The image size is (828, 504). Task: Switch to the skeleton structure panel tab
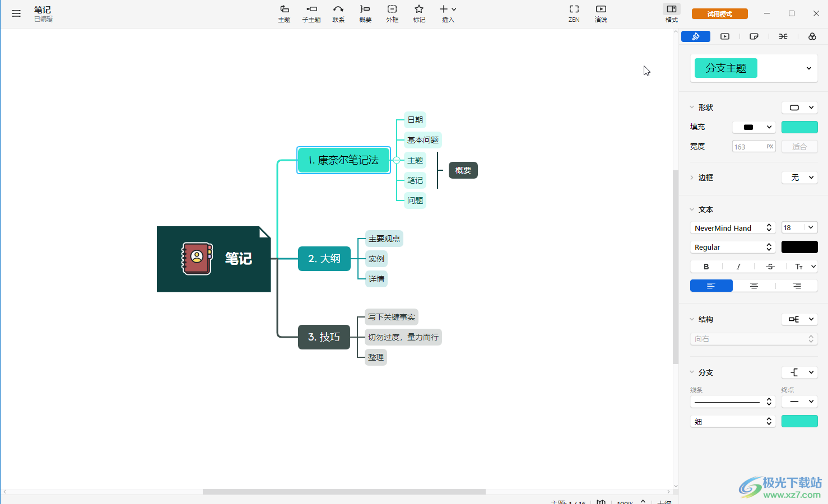pos(783,36)
